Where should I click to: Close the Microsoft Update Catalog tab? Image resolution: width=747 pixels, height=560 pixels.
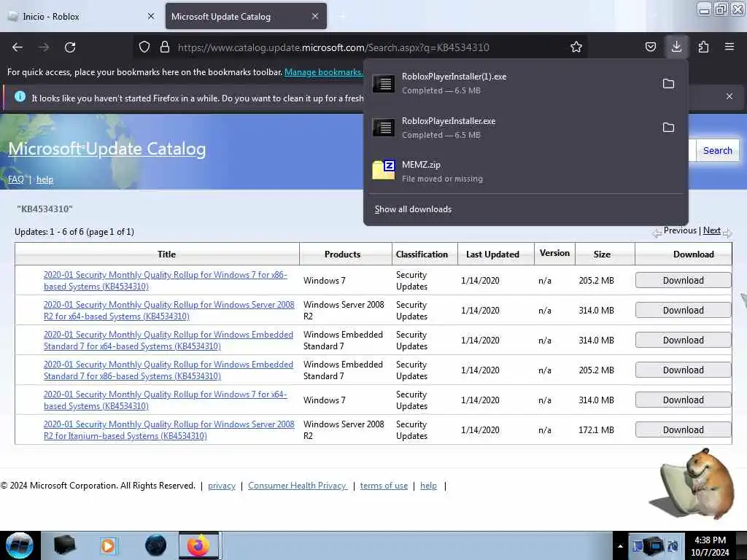[x=315, y=16]
